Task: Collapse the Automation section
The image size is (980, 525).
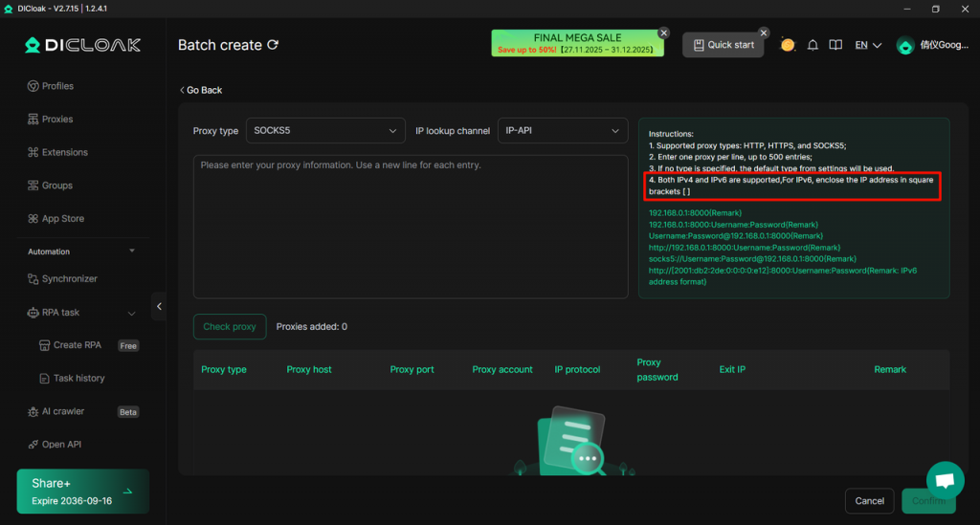Action: pos(132,252)
